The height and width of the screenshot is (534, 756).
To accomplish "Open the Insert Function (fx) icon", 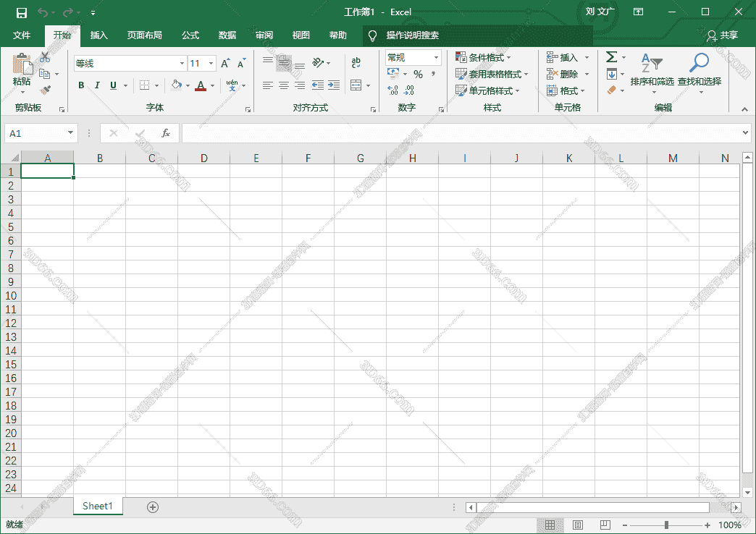I will (165, 132).
